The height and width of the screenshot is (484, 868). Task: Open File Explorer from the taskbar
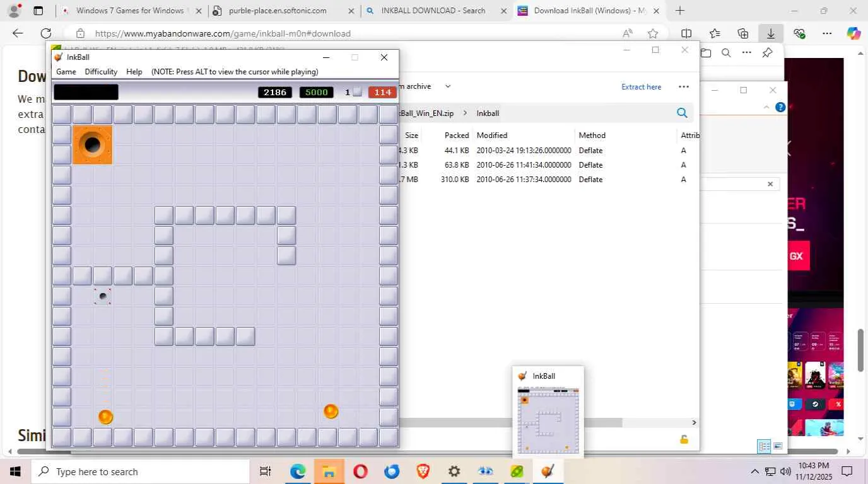pyautogui.click(x=329, y=471)
